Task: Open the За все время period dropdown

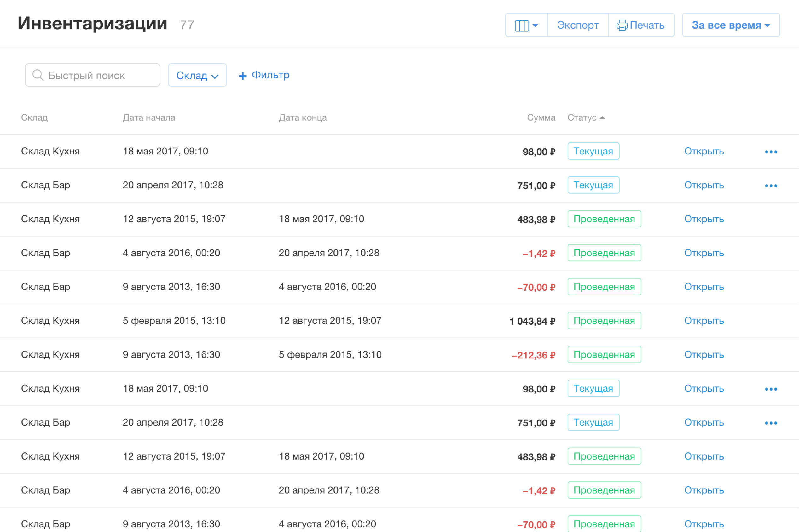Action: (730, 25)
